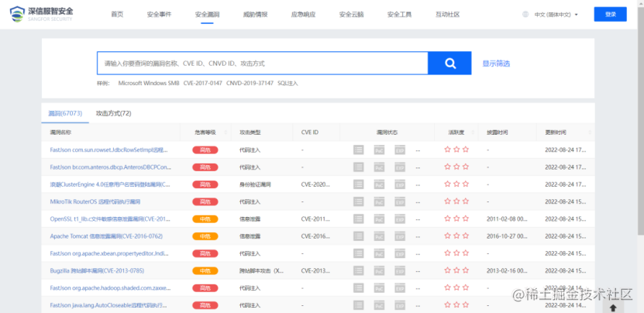
Task: Sort by 更新时间 column header
Action: (556, 132)
